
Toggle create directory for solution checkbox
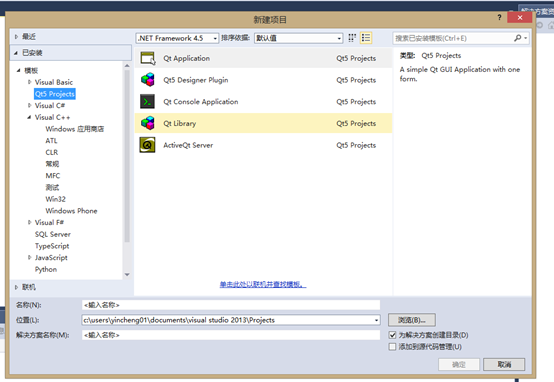(x=392, y=335)
